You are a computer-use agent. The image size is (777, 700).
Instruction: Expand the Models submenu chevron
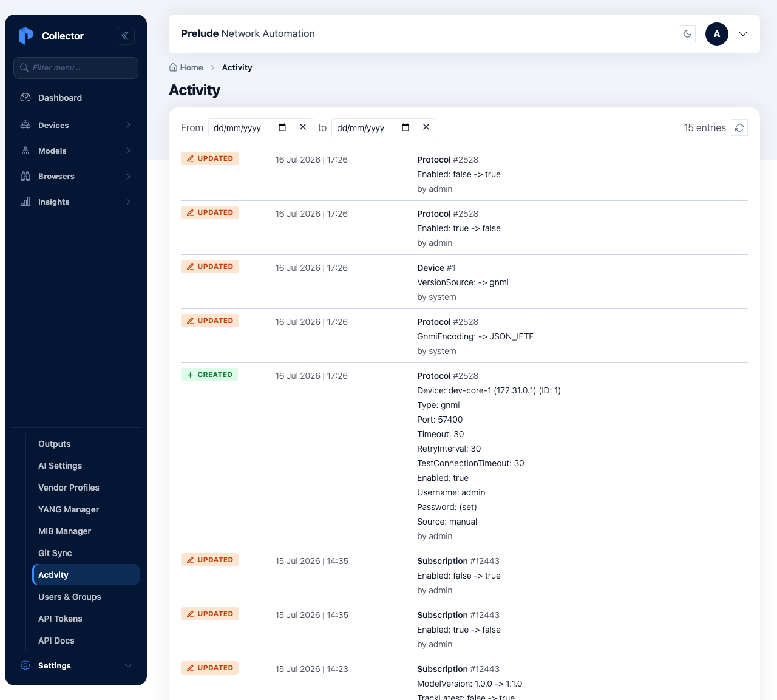(x=128, y=151)
